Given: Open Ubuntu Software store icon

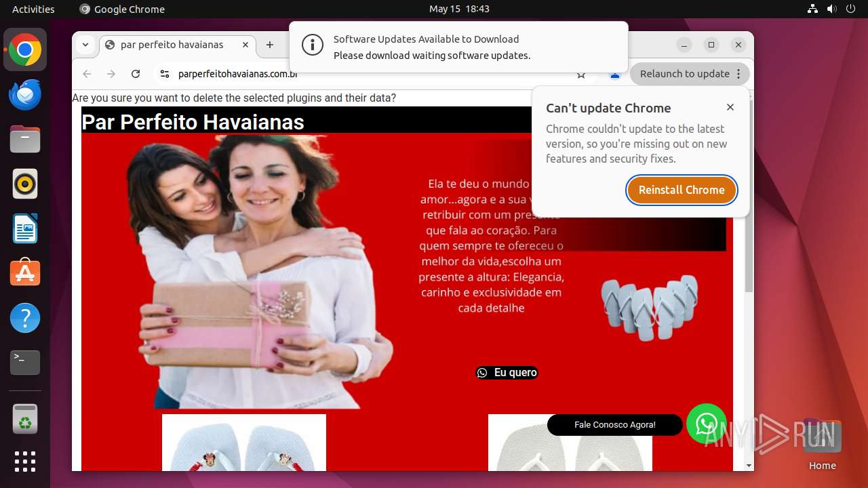Looking at the screenshot, I should [x=25, y=273].
